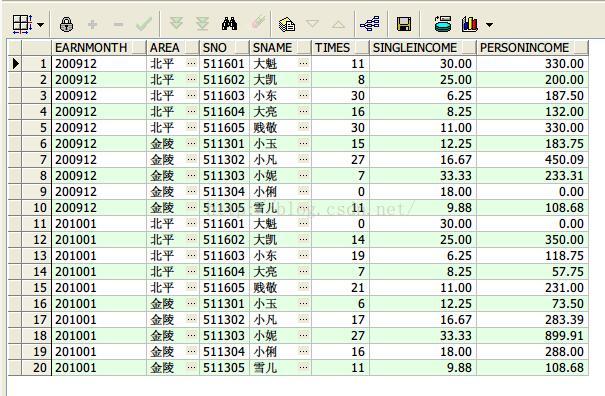Open AREA ellipsis button in row 20

click(191, 367)
